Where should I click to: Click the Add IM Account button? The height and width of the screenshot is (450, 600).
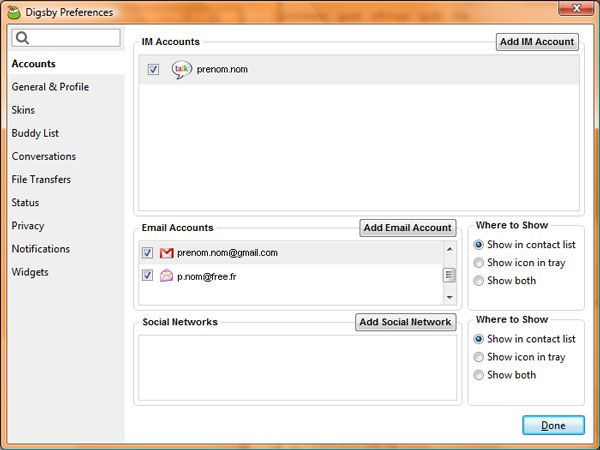[x=537, y=42]
